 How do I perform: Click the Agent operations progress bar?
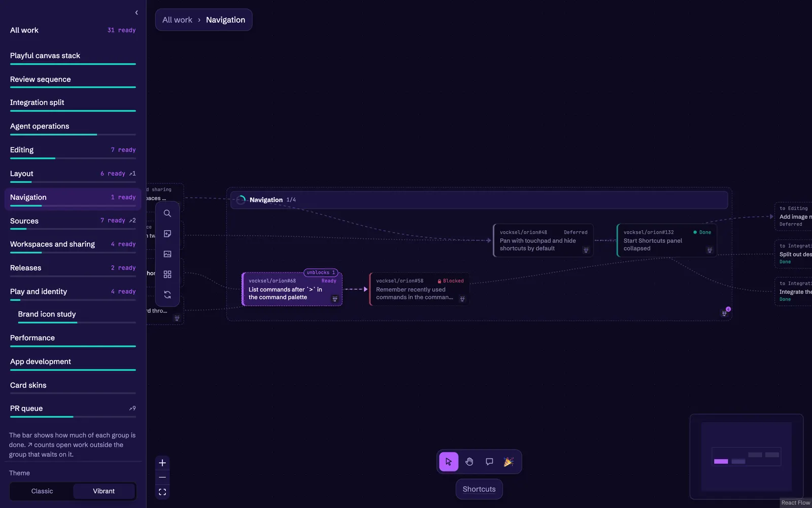click(73, 135)
